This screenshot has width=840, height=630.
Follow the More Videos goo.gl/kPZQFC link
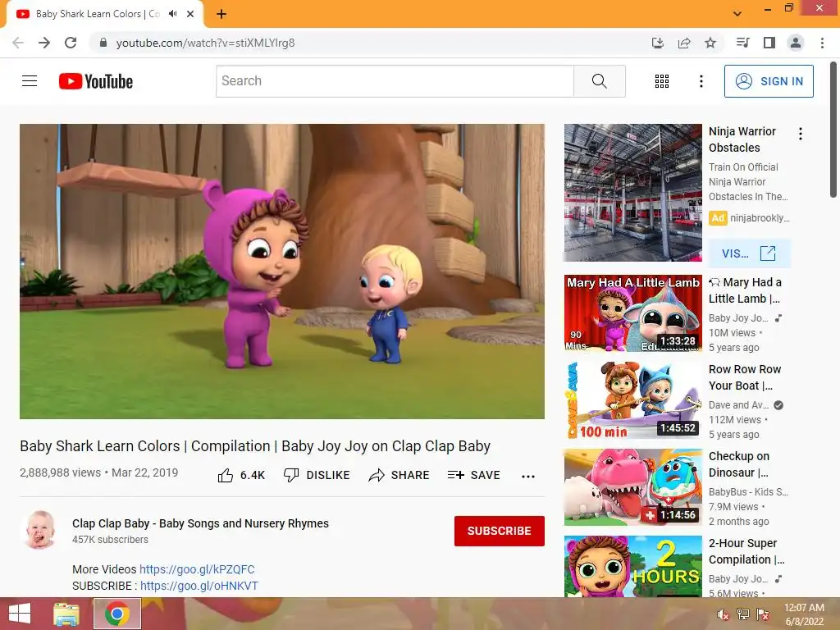197,569
